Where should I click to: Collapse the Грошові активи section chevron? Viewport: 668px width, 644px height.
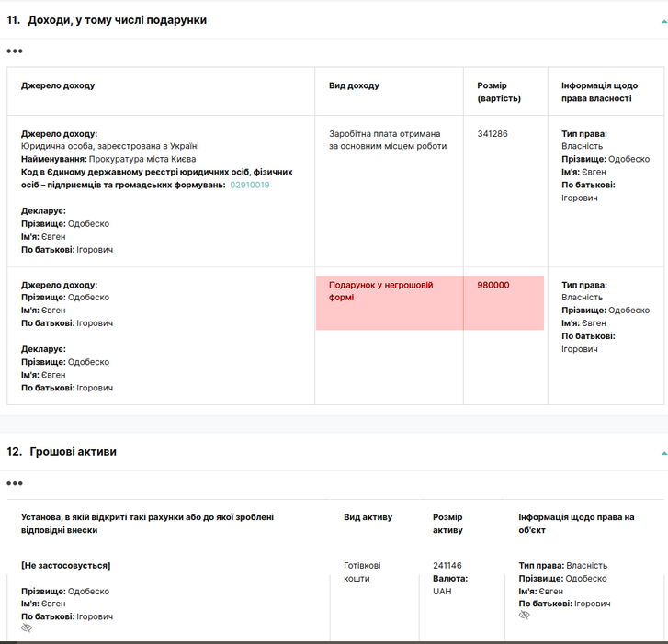tap(663, 453)
